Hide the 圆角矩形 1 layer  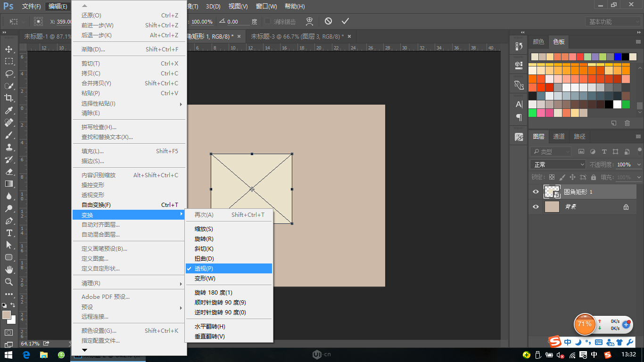[536, 192]
